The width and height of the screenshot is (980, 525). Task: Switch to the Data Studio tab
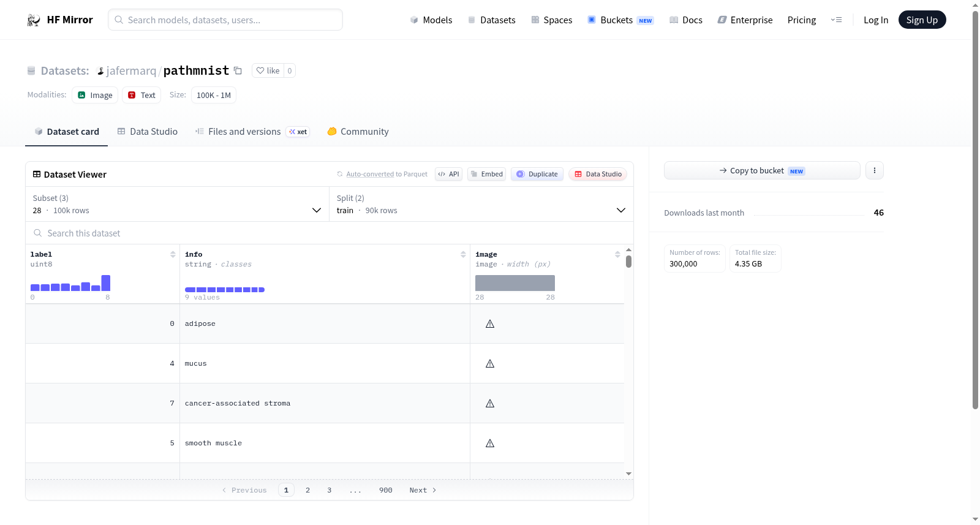coord(148,132)
